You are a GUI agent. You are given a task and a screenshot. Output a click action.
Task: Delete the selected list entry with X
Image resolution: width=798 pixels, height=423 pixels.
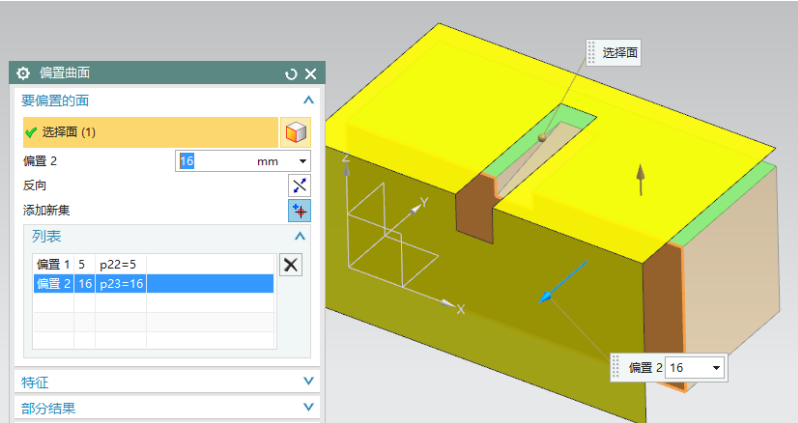[290, 264]
